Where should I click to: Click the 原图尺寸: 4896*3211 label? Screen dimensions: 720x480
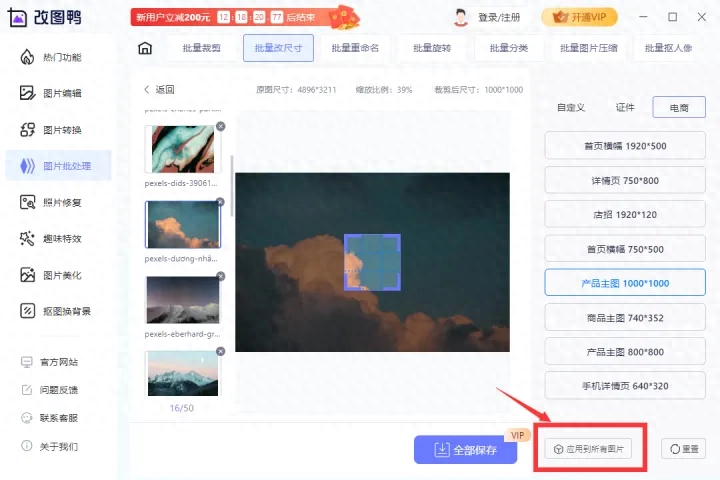(x=296, y=90)
